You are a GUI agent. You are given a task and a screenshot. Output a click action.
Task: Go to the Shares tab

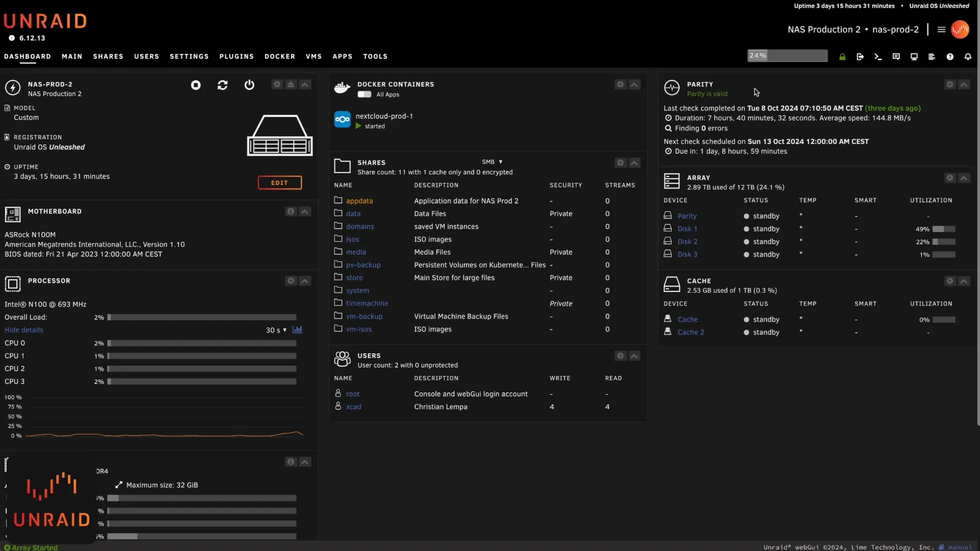pos(108,56)
